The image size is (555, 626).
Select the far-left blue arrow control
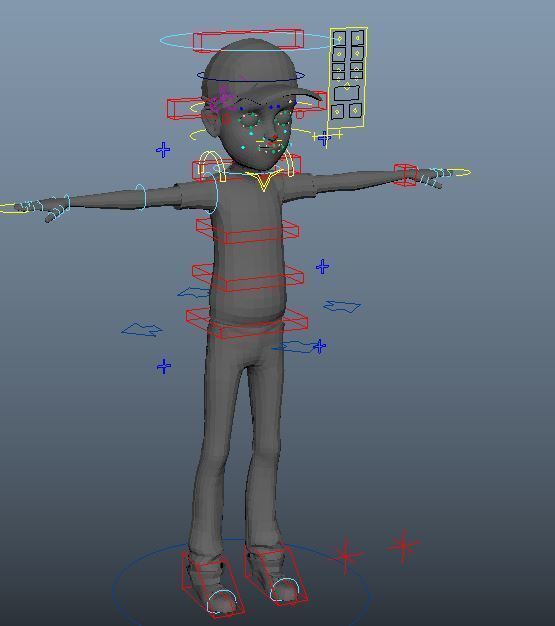[141, 330]
